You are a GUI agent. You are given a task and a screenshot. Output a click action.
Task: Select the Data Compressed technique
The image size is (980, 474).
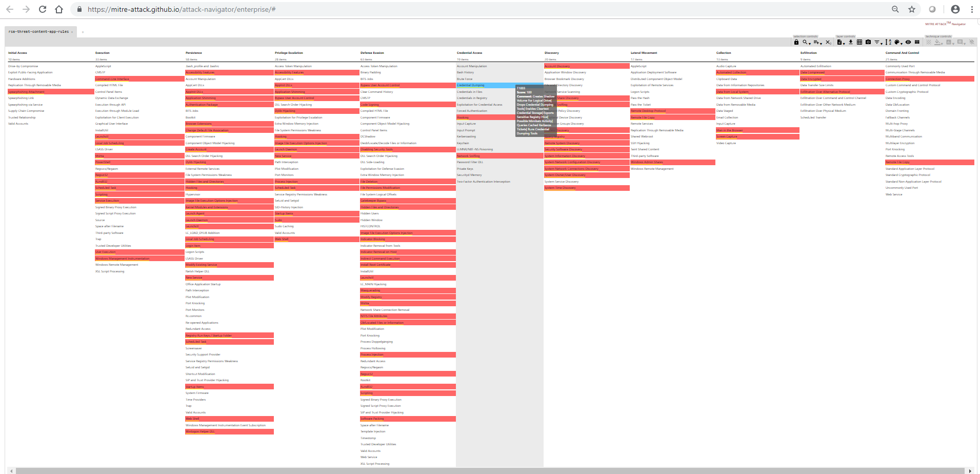(842, 72)
